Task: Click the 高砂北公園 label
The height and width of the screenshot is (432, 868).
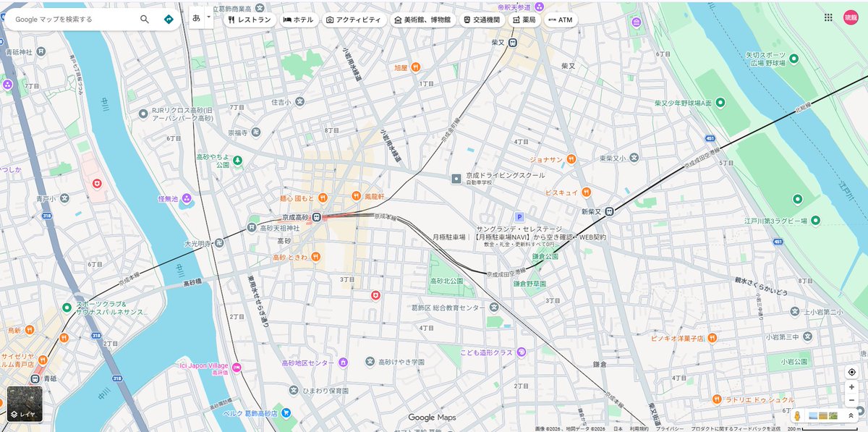Action: (x=446, y=281)
